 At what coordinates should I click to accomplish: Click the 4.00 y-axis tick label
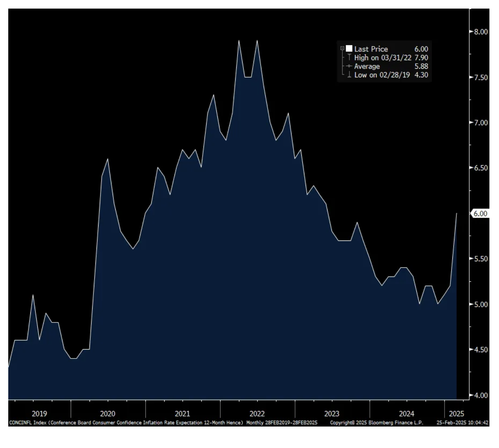point(481,395)
